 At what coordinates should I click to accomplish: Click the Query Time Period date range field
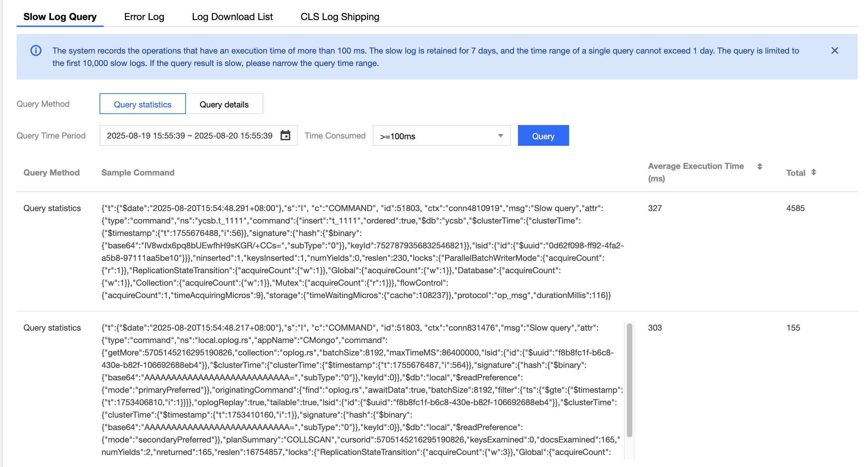[x=189, y=136]
